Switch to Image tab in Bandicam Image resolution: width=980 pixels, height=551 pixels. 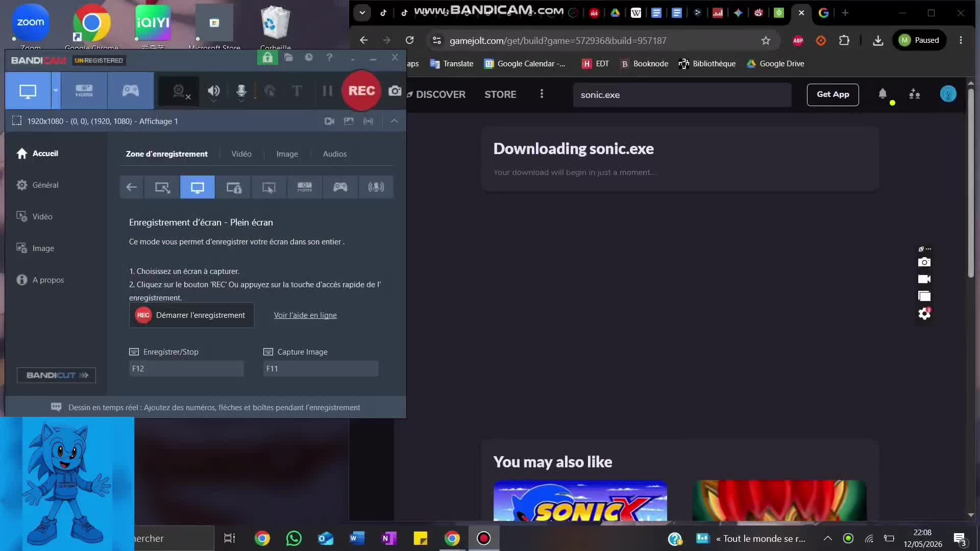click(287, 154)
